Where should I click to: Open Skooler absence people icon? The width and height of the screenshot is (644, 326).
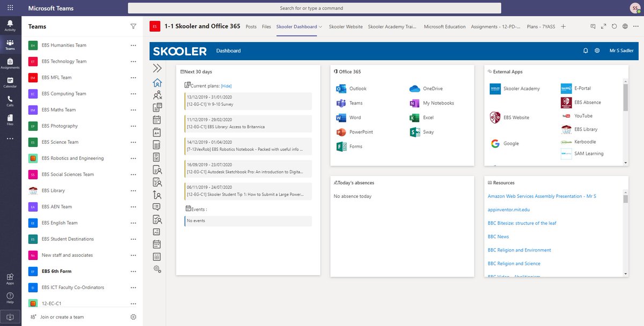(157, 95)
